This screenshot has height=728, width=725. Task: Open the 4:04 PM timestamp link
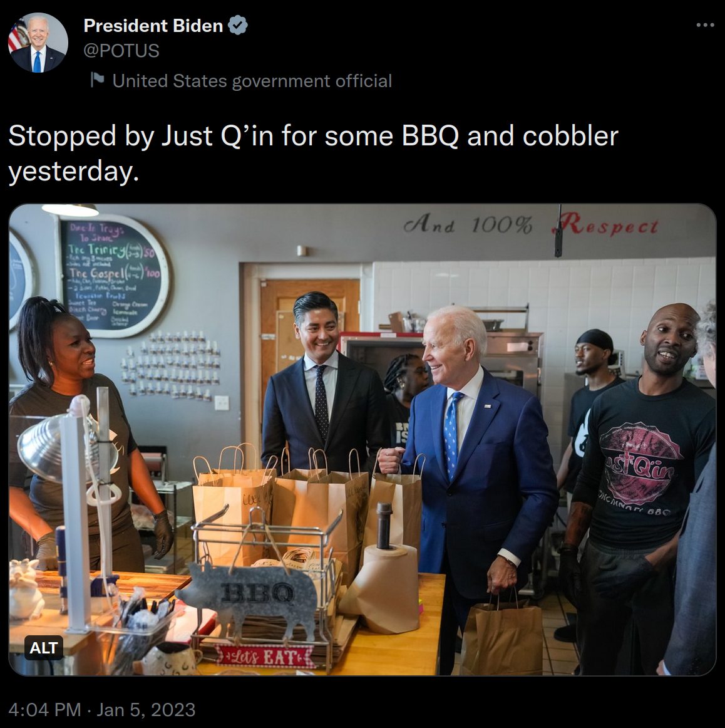(x=44, y=709)
